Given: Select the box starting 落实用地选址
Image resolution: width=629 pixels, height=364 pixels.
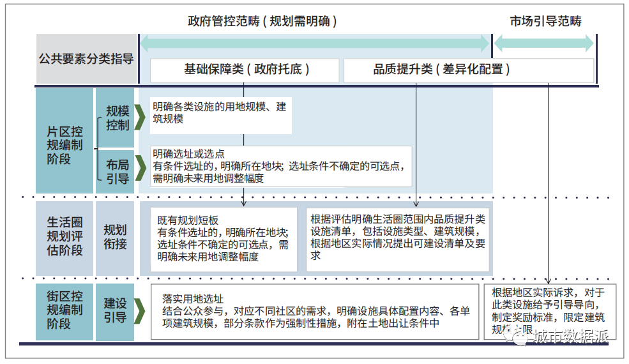Looking at the screenshot, I should [315, 312].
